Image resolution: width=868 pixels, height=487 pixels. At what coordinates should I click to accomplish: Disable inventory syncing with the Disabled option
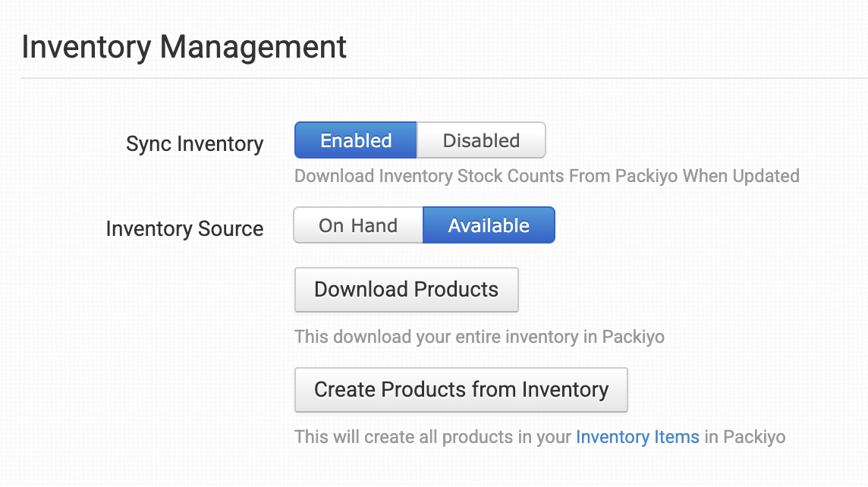[x=481, y=140]
